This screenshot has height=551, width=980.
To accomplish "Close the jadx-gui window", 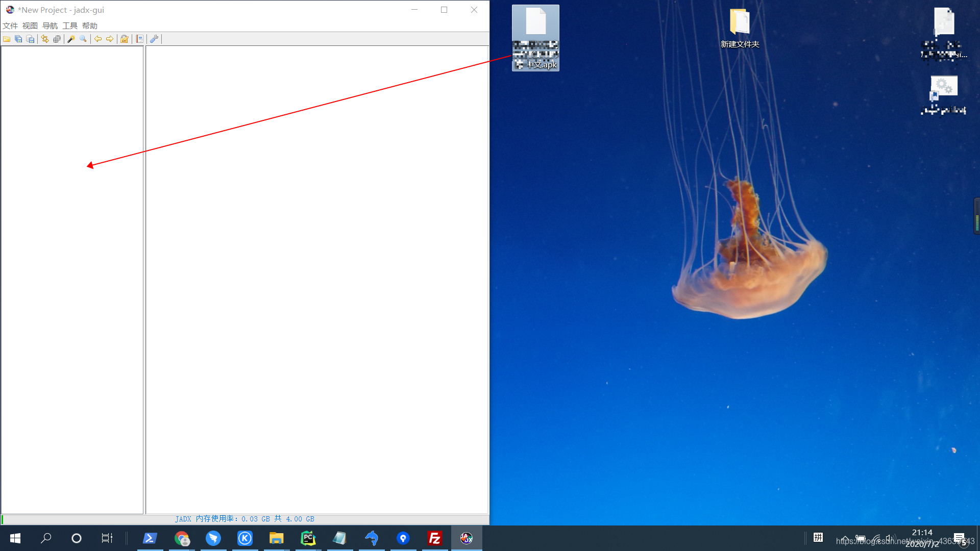I will click(474, 10).
